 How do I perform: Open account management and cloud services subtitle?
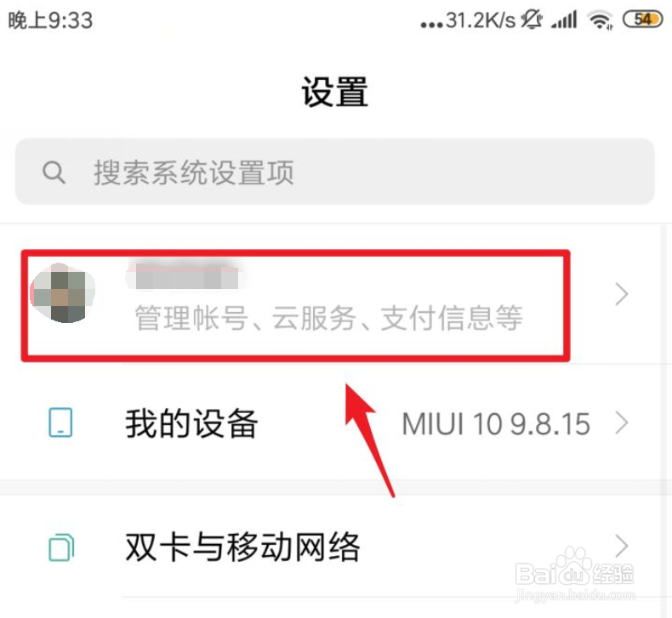328,318
